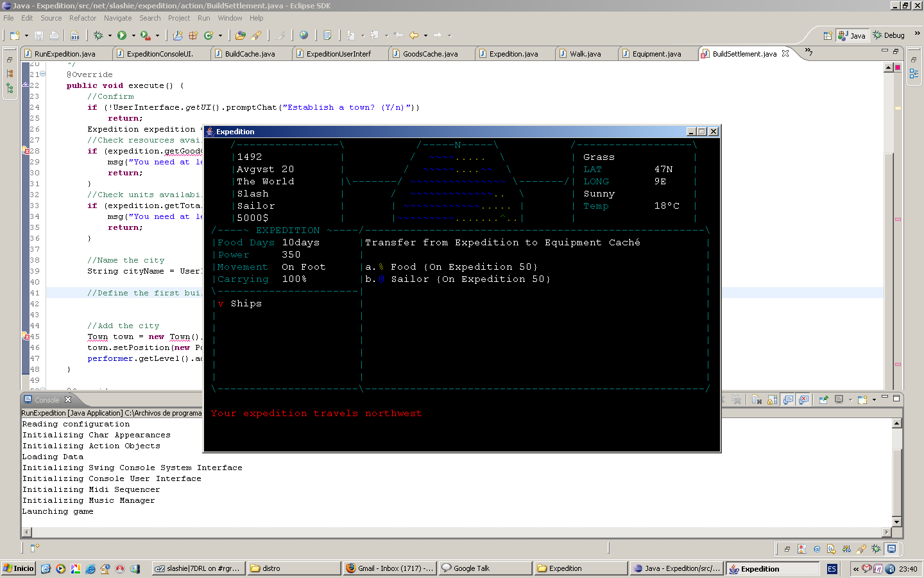Open the Open Console dropdown arrow

[x=874, y=399]
